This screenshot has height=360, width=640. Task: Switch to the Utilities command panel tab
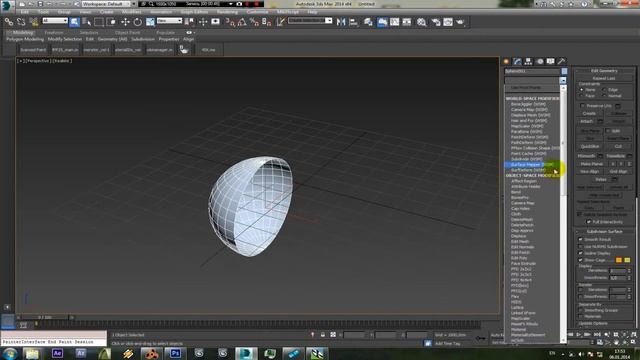click(562, 61)
